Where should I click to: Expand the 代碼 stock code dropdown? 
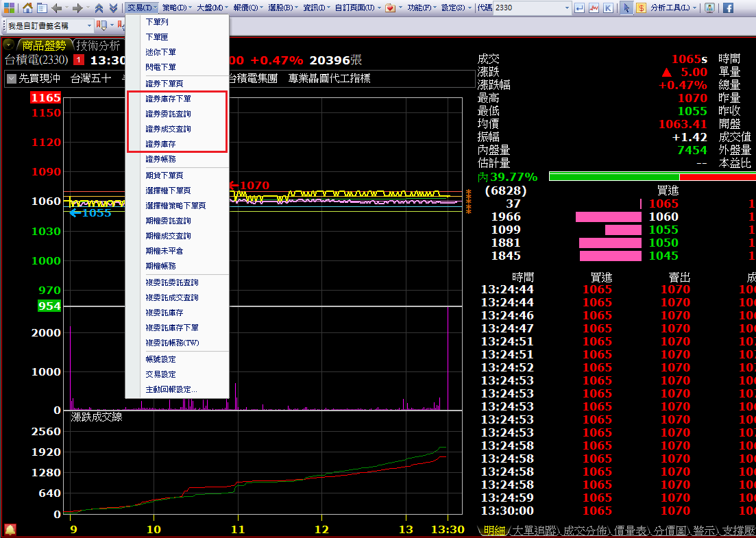567,8
